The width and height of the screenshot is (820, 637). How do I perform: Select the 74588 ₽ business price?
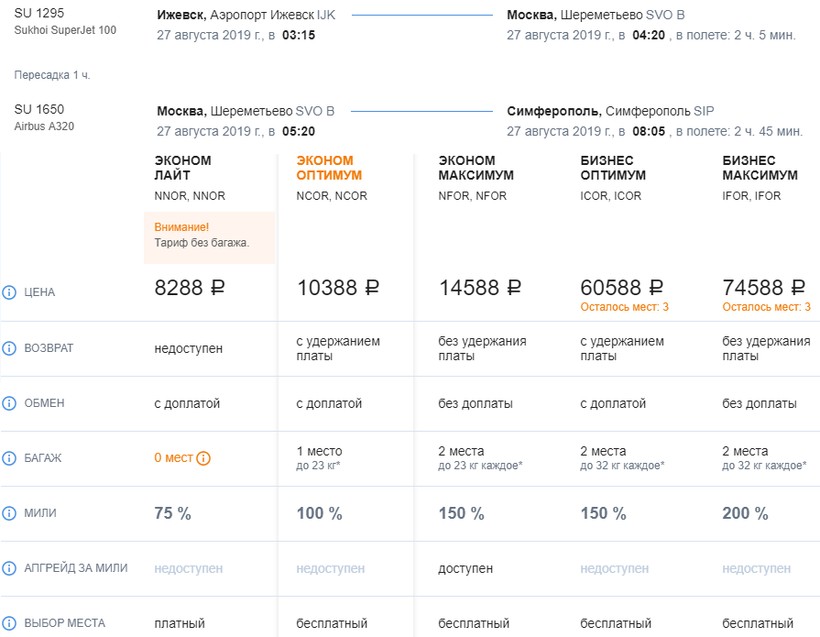764,288
